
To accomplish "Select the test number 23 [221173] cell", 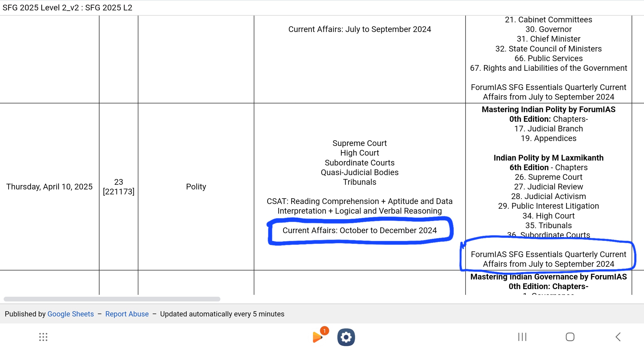I will click(119, 187).
